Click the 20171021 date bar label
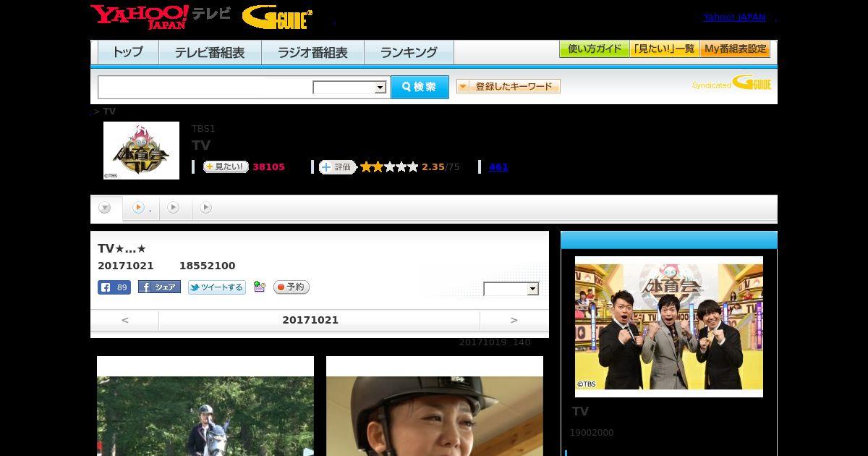This screenshot has height=456, width=868. (x=310, y=320)
